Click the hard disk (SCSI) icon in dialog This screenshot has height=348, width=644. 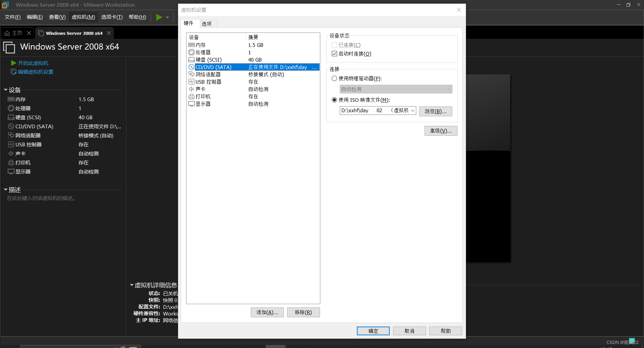coord(192,60)
